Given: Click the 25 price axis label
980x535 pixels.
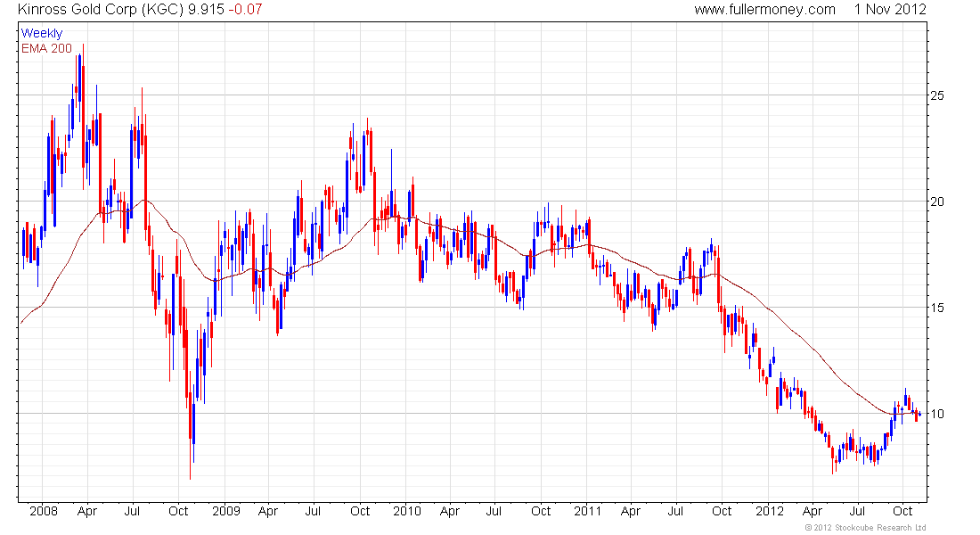Looking at the screenshot, I should (x=937, y=95).
